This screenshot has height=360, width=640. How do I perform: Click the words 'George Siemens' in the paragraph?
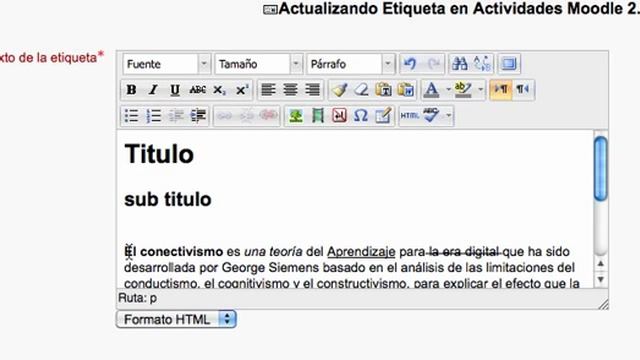[270, 268]
